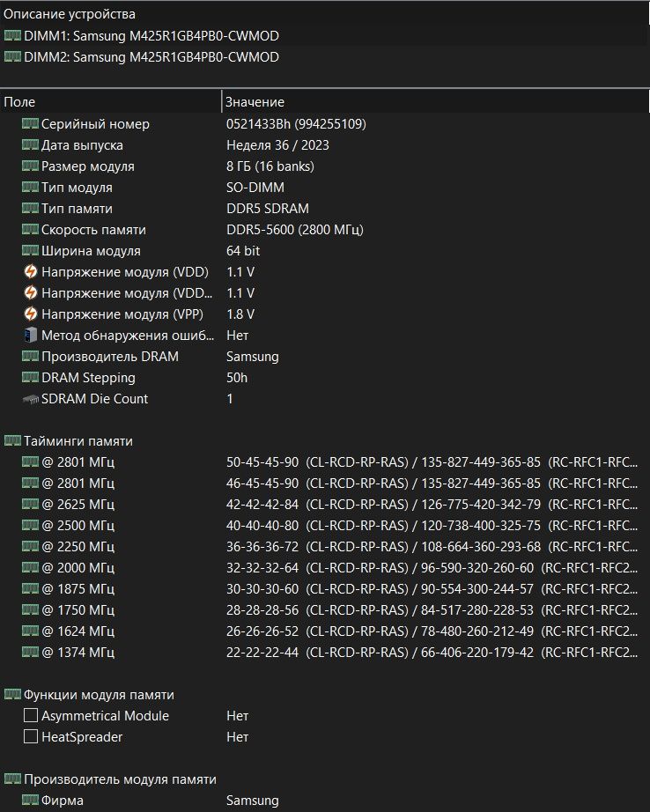The image size is (650, 812).
Task: Select the Производитель модуля памяти heading
Action: click(x=120, y=779)
